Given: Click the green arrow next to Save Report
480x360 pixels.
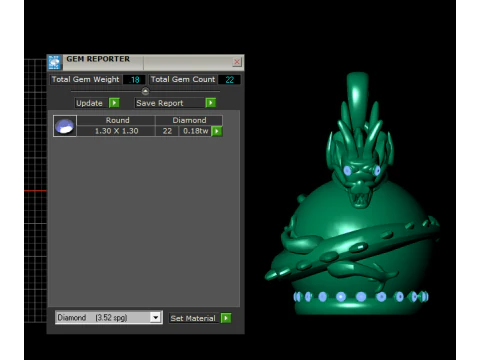Looking at the screenshot, I should click(x=211, y=103).
